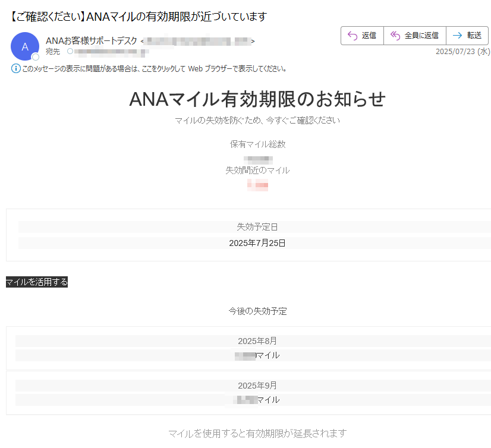This screenshot has height=448, width=491.
Task: Open the マイルを活用する link
Action: (x=37, y=282)
